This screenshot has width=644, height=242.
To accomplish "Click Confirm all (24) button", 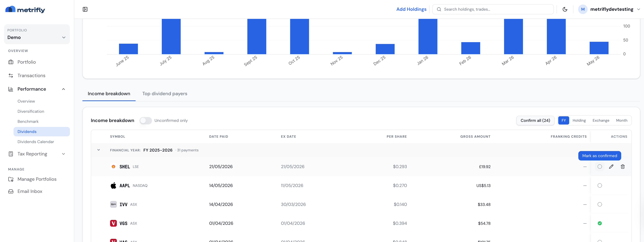I will [535, 120].
